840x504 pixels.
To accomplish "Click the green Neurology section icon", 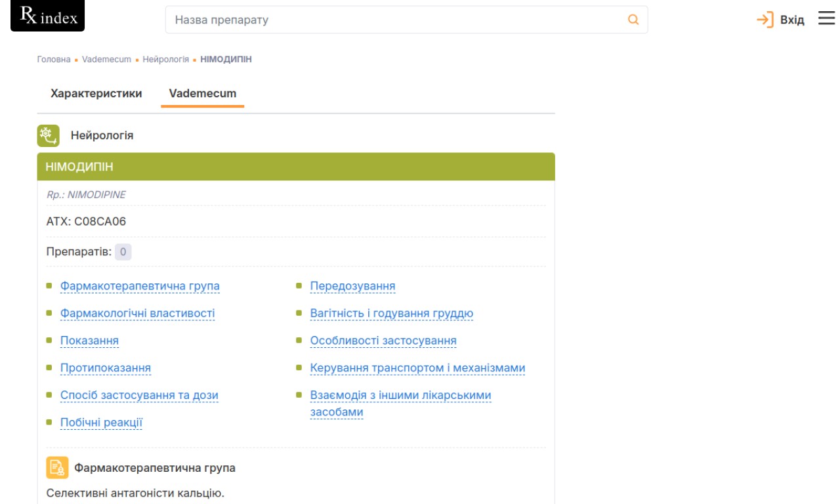I will click(48, 135).
